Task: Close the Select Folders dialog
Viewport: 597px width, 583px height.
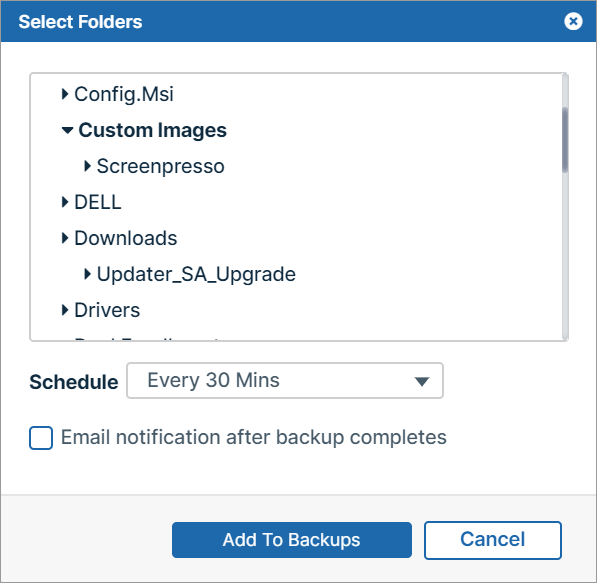Action: point(573,21)
